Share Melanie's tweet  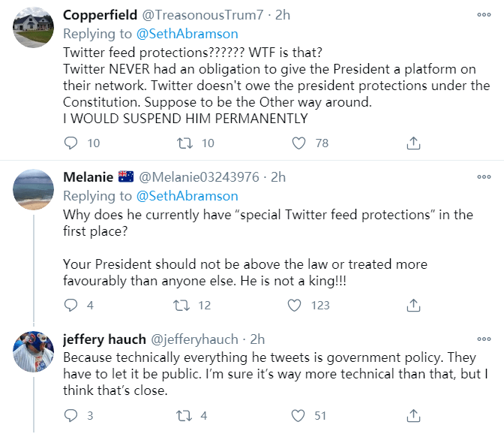(x=412, y=306)
